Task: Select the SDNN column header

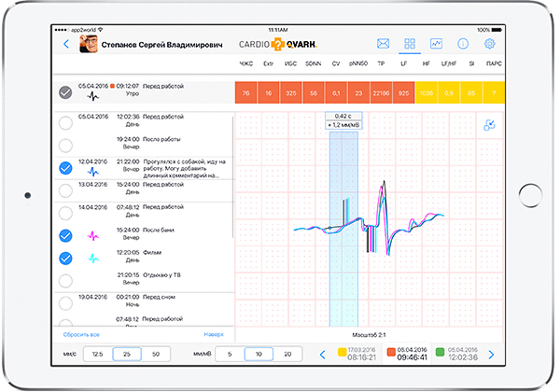Action: 314,63
